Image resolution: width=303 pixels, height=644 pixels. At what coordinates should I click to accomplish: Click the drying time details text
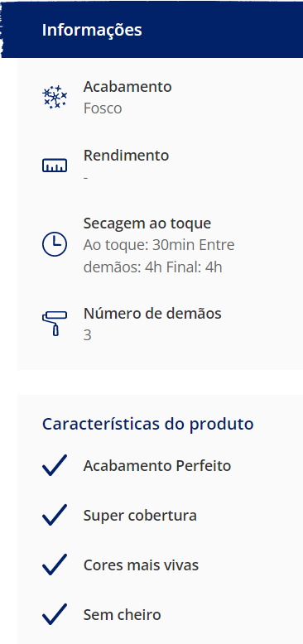[159, 256]
